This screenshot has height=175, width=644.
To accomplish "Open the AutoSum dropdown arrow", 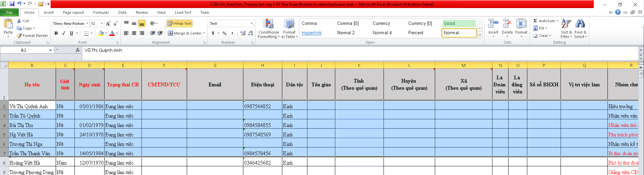I will click(x=557, y=21).
